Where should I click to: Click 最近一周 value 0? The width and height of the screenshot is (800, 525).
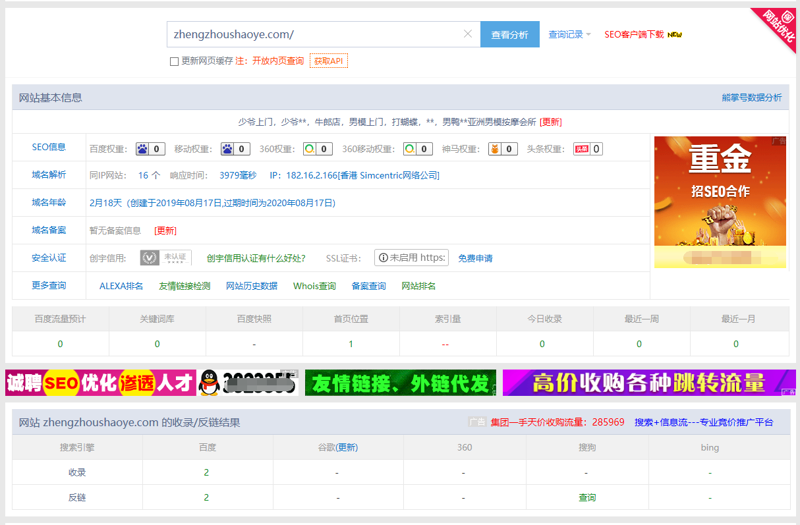[x=639, y=344]
